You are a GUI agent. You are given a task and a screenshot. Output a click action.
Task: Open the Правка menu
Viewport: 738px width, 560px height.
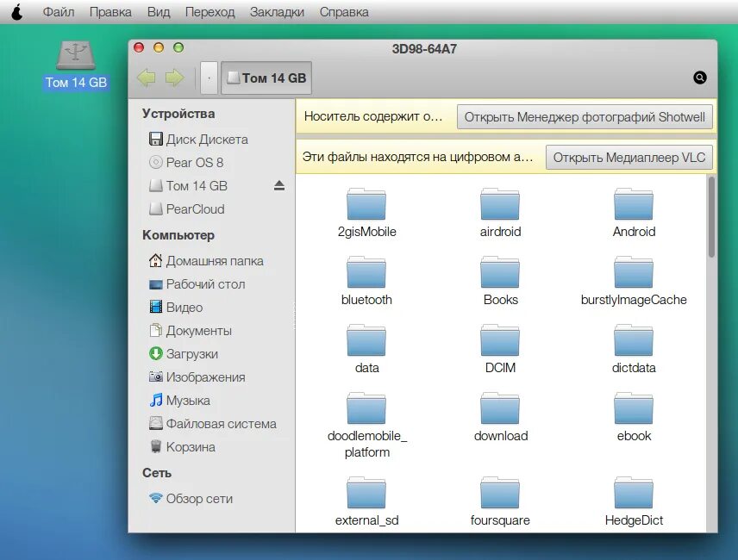pos(110,12)
